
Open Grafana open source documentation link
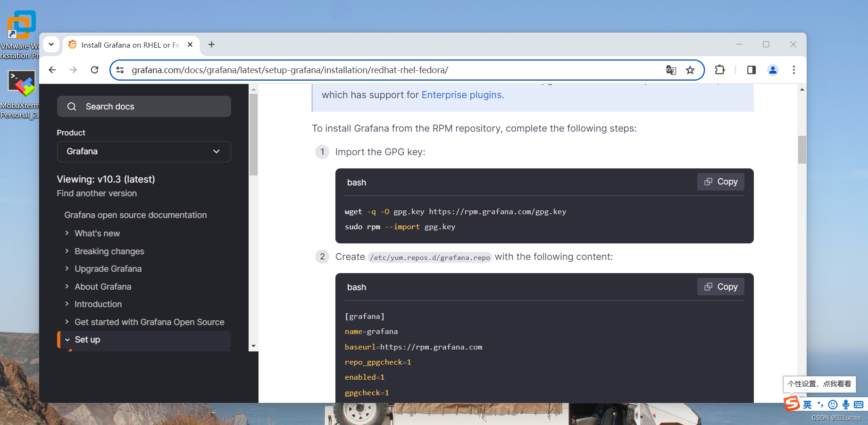point(135,215)
